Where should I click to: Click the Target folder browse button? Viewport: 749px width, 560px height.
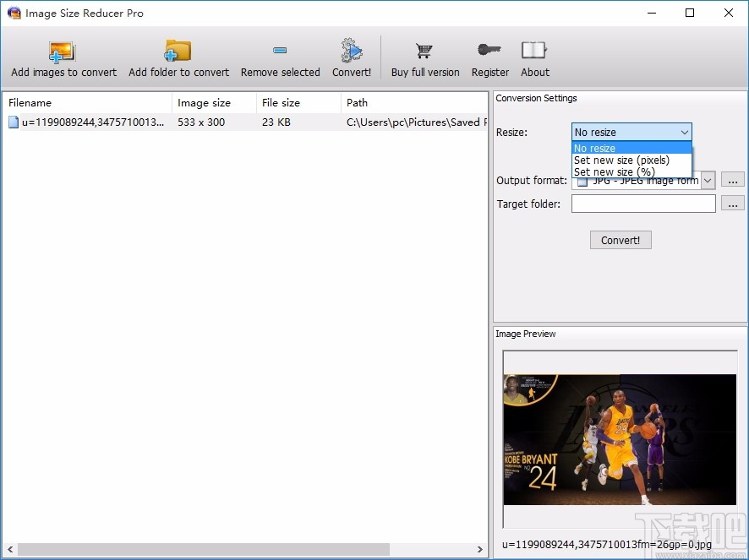click(x=732, y=204)
